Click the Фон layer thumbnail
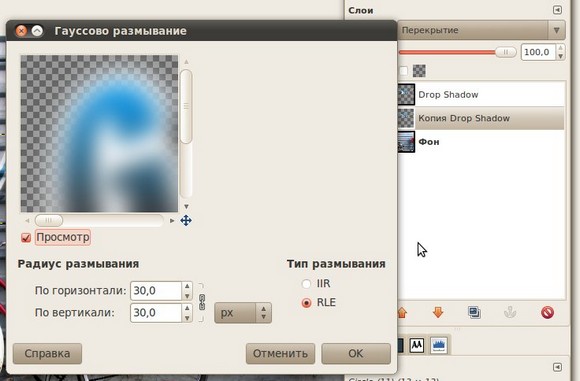 pos(407,142)
